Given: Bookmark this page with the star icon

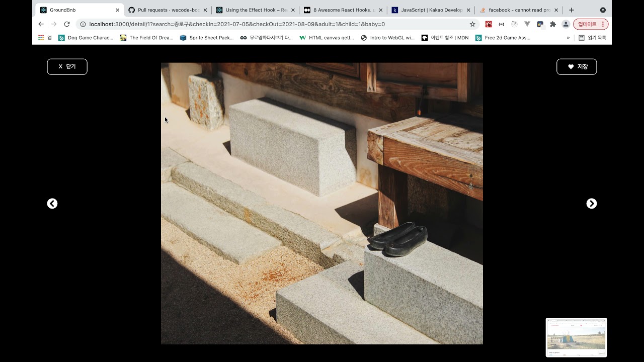Looking at the screenshot, I should pos(472,24).
